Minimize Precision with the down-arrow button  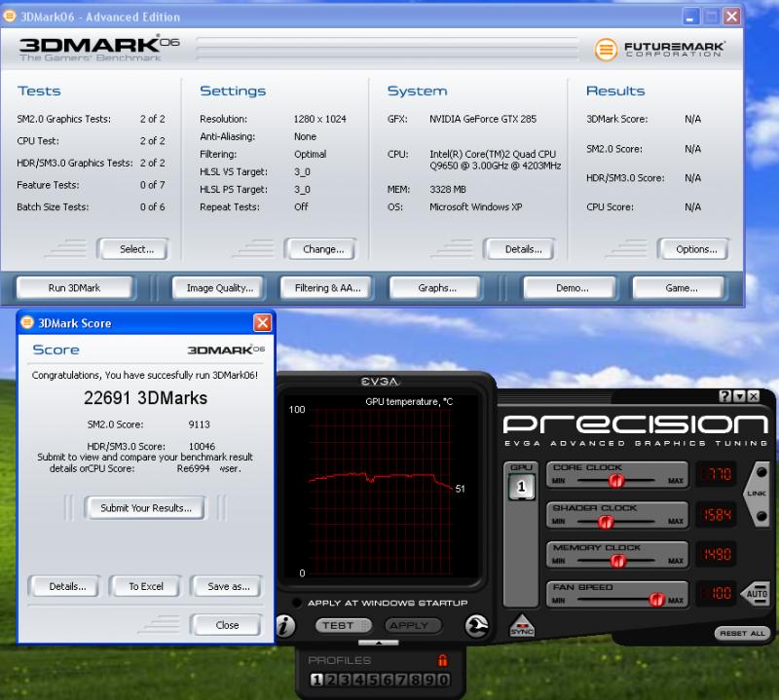pyautogui.click(x=740, y=396)
